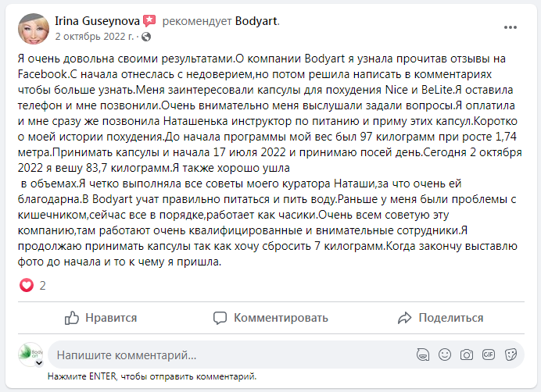
Task: Click the Комментировать button
Action: (x=270, y=318)
